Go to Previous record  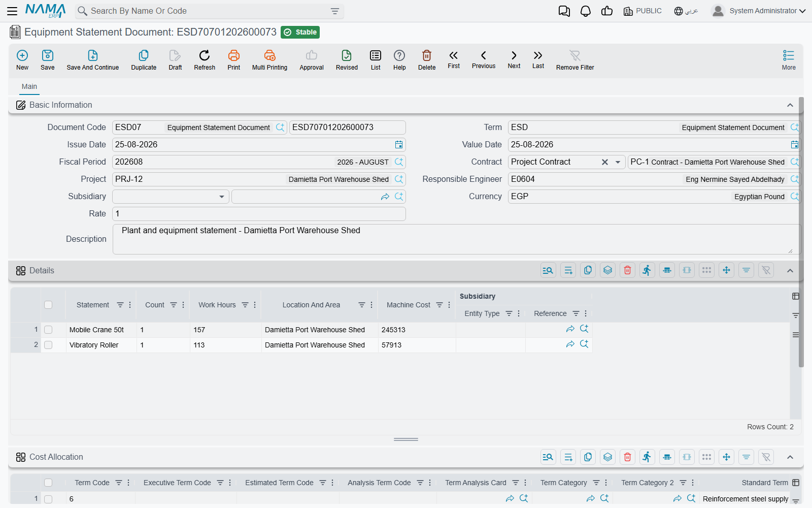click(x=484, y=59)
